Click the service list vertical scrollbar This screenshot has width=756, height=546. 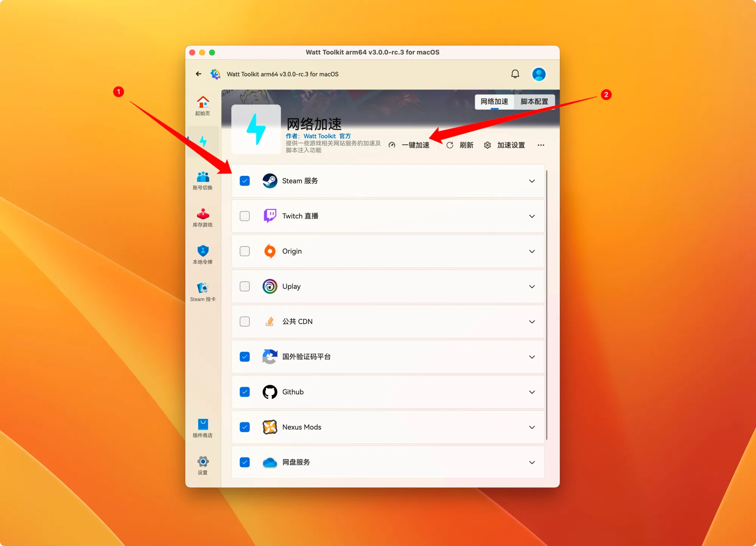click(x=547, y=305)
